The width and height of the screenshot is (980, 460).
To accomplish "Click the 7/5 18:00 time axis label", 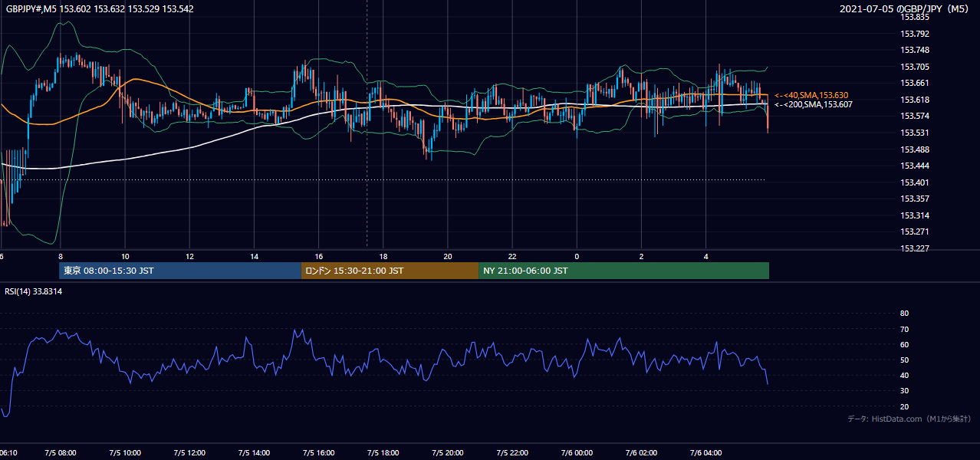I will [383, 452].
